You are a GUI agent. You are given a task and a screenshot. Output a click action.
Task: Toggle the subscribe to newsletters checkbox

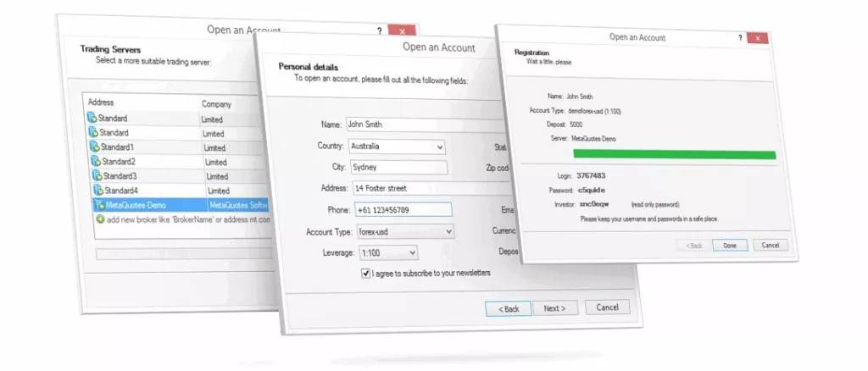[x=365, y=273]
